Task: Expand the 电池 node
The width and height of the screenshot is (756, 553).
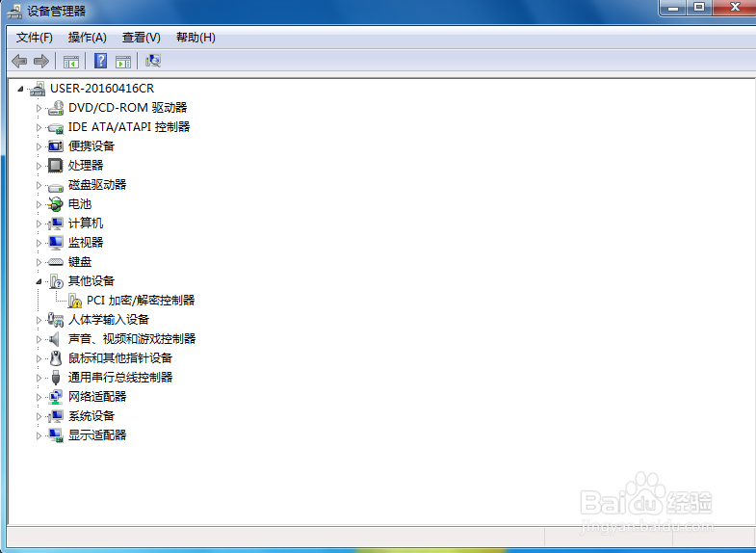Action: click(x=39, y=205)
